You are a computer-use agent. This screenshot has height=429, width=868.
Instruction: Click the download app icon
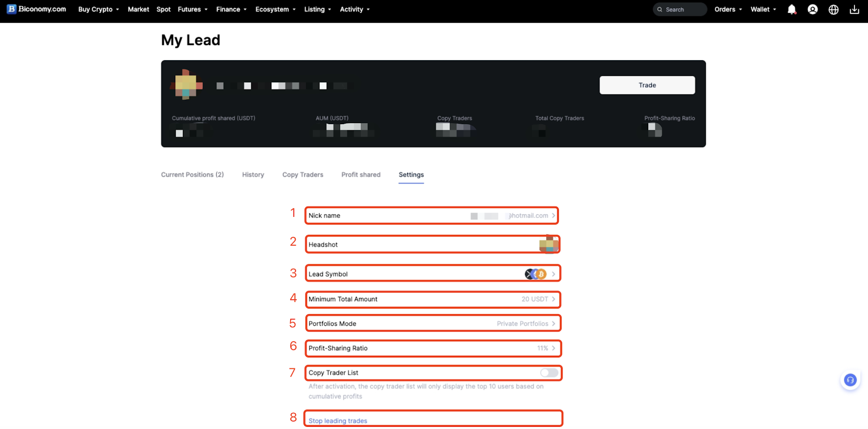click(x=854, y=9)
